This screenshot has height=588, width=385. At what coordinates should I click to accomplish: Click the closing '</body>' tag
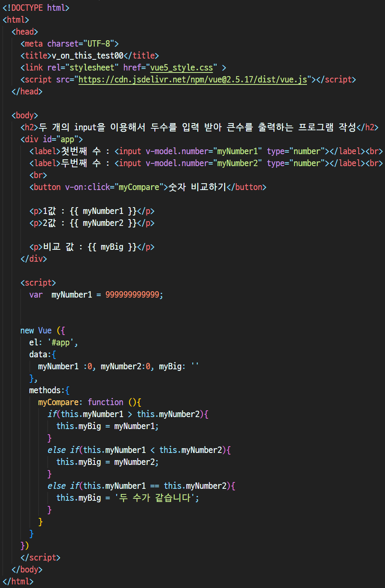27,570
